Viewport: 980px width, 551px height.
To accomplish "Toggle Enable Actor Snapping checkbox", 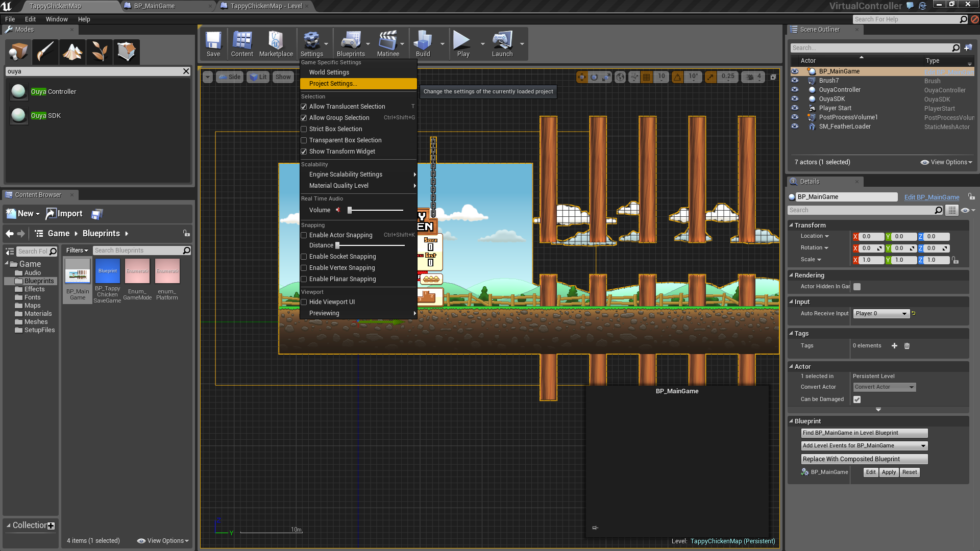I will (304, 235).
